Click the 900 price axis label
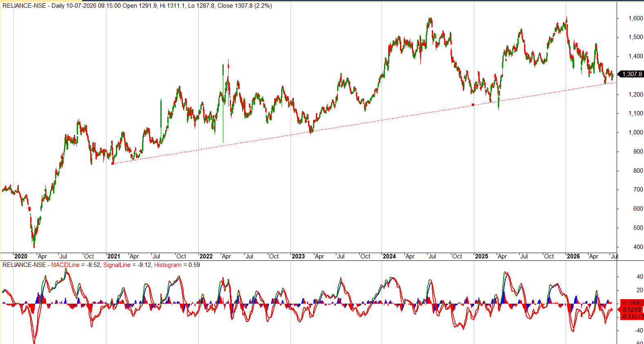The height and width of the screenshot is (344, 644). (x=638, y=152)
